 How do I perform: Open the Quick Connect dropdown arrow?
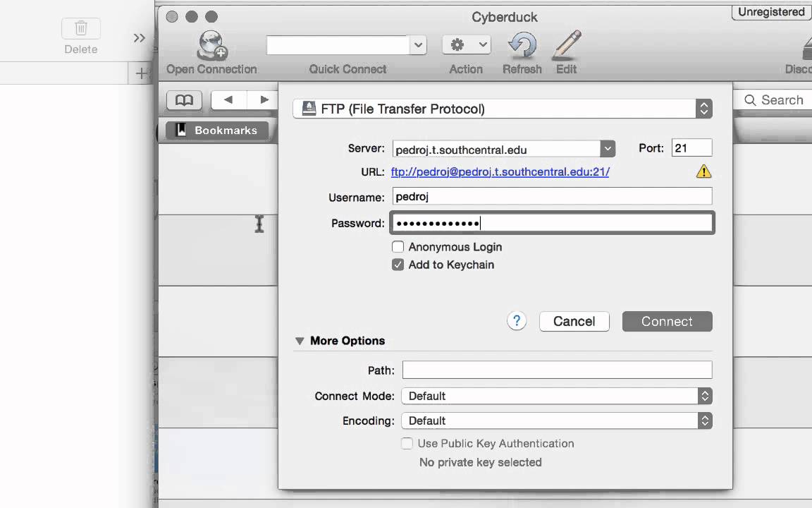pyautogui.click(x=418, y=45)
